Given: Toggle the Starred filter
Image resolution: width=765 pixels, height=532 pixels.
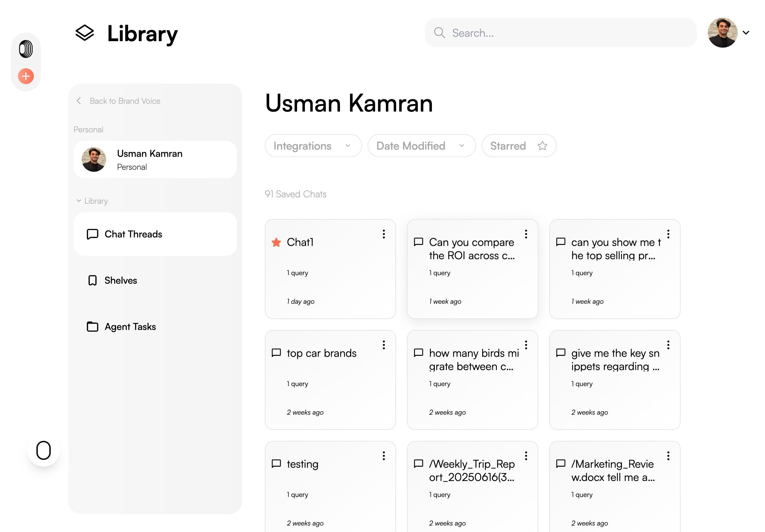Looking at the screenshot, I should [519, 146].
